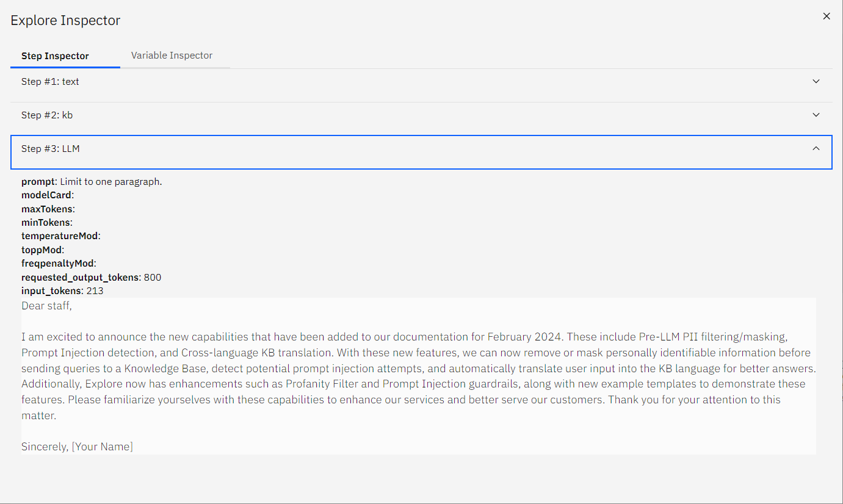
Task: Click the input_tokens value 213
Action: [95, 291]
